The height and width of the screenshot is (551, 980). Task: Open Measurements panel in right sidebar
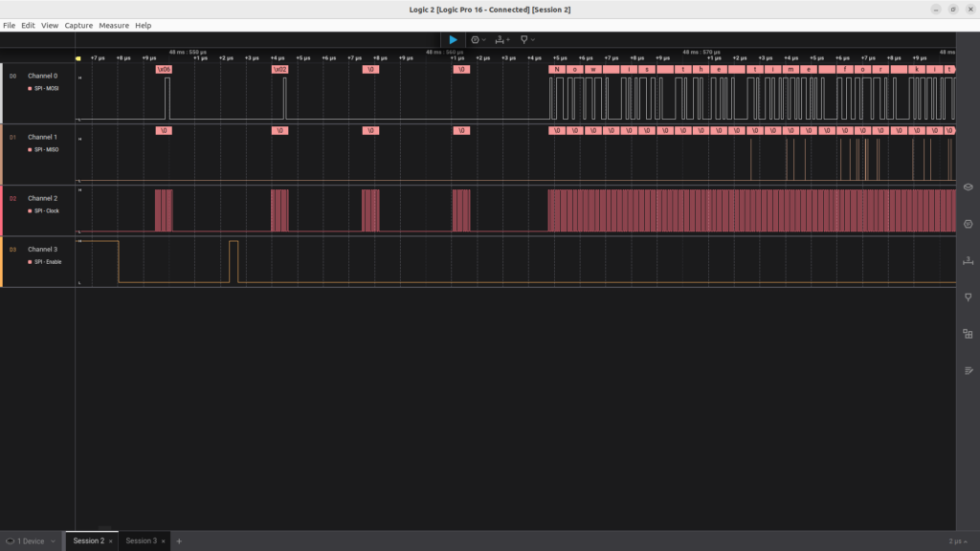(969, 260)
